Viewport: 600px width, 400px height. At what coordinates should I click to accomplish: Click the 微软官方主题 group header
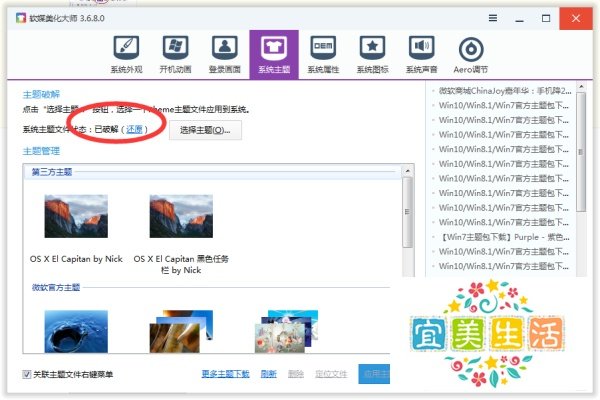[x=56, y=287]
